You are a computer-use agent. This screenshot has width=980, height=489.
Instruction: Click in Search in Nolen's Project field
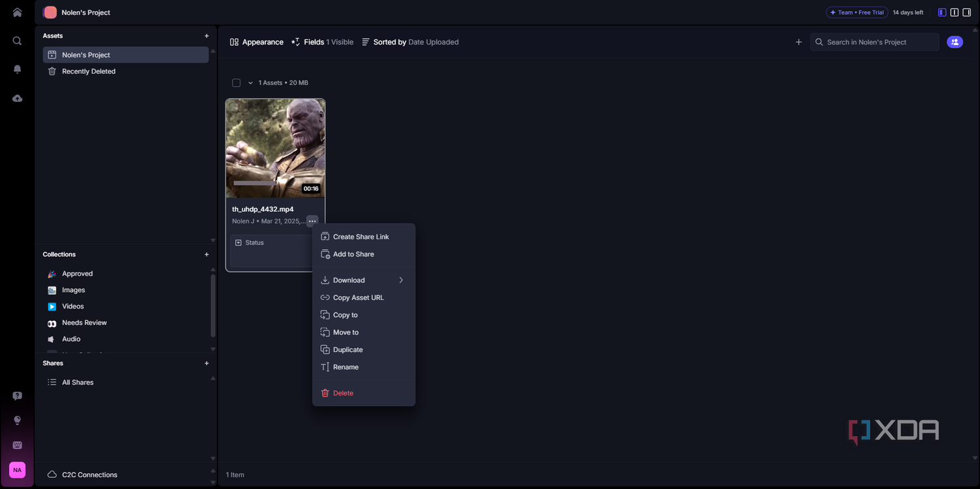tap(875, 42)
